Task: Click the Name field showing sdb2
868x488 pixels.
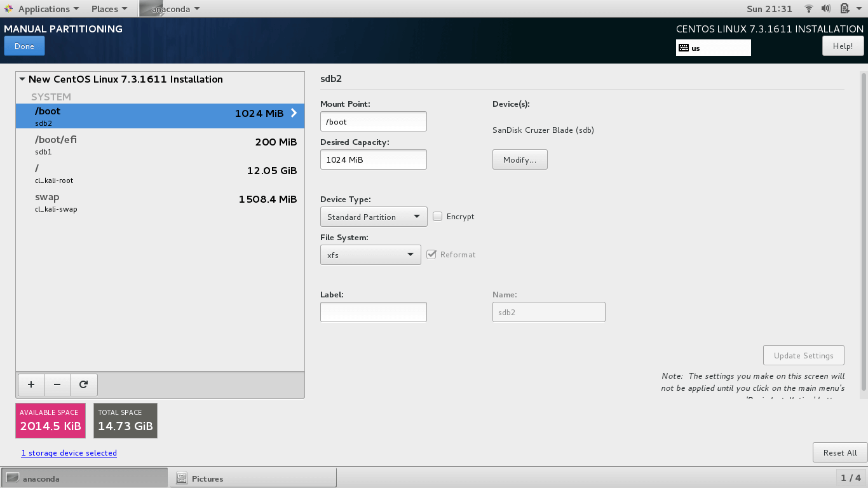Action: (x=549, y=312)
